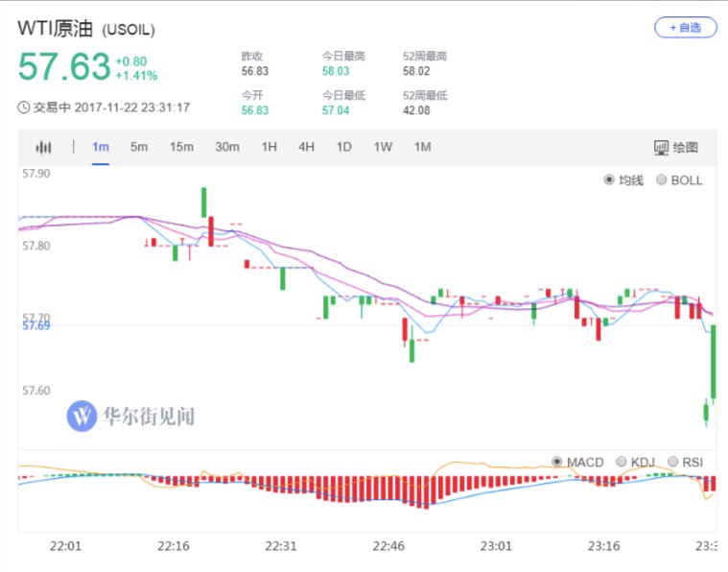Click the current price 57.63
The height and width of the screenshot is (572, 728).
[x=64, y=66]
